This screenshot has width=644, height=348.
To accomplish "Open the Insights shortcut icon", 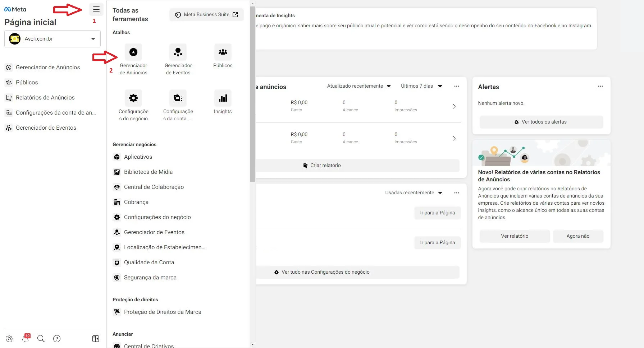I will click(x=223, y=98).
